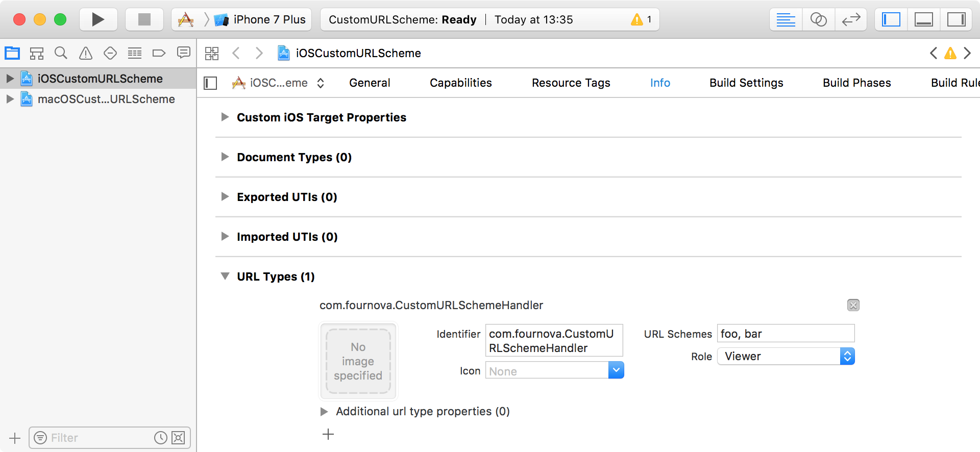This screenshot has height=452, width=980.
Task: Show the report navigator speech bubble icon
Action: click(184, 53)
